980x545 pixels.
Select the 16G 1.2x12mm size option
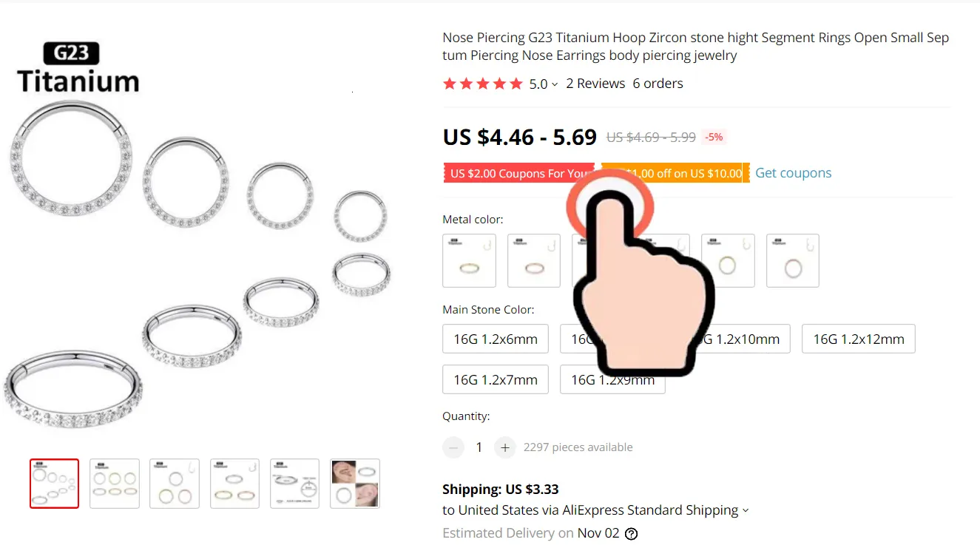tap(859, 339)
